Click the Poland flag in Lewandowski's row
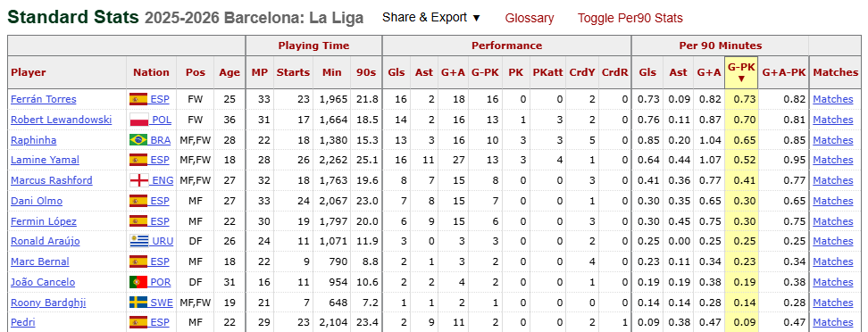Image resolution: width=868 pixels, height=332 pixels. [x=138, y=120]
